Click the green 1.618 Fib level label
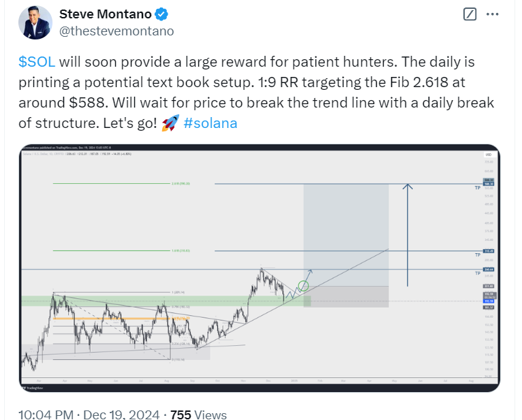The width and height of the screenshot is (522, 420). click(181, 251)
